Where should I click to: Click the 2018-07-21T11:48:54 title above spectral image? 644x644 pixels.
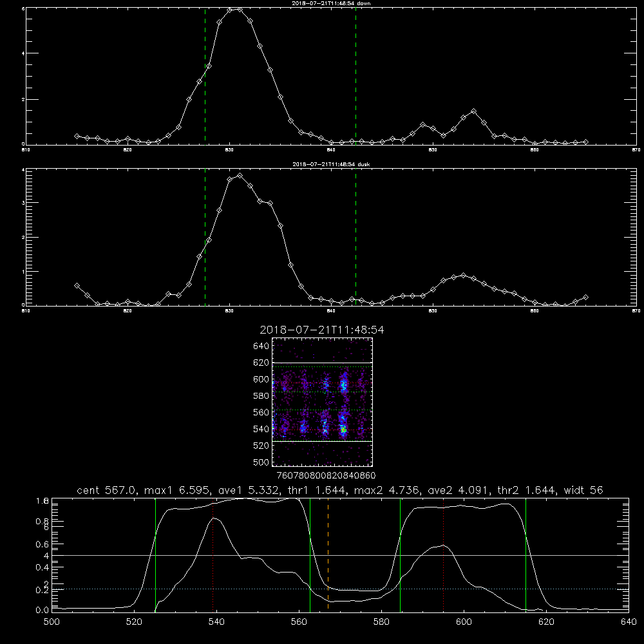coord(322,330)
